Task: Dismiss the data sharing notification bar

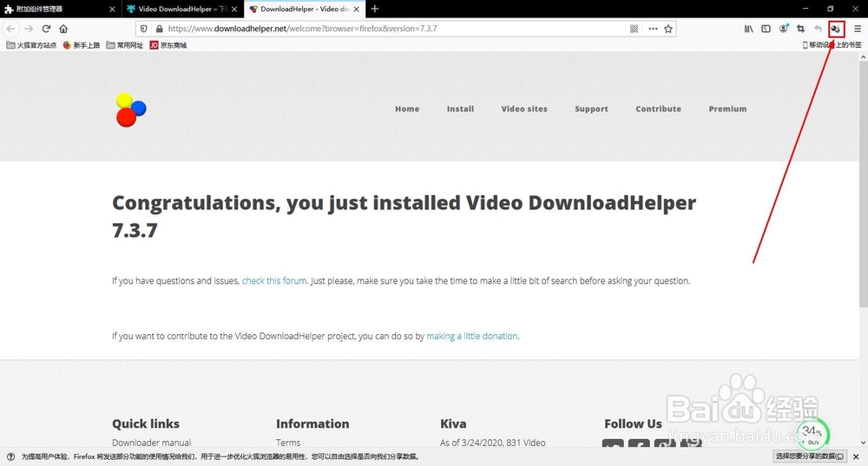Action: click(856, 456)
